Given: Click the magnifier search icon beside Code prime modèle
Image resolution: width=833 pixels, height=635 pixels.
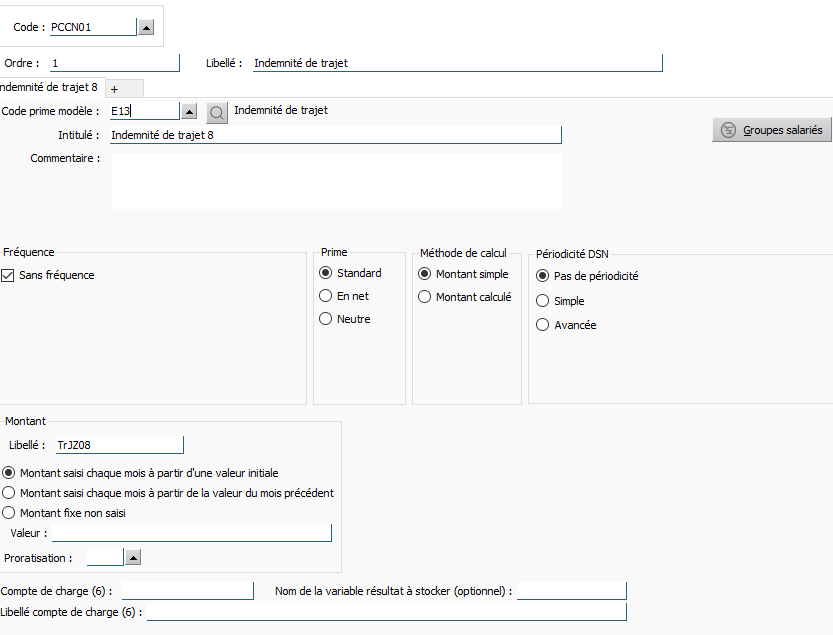Looking at the screenshot, I should coord(217,113).
